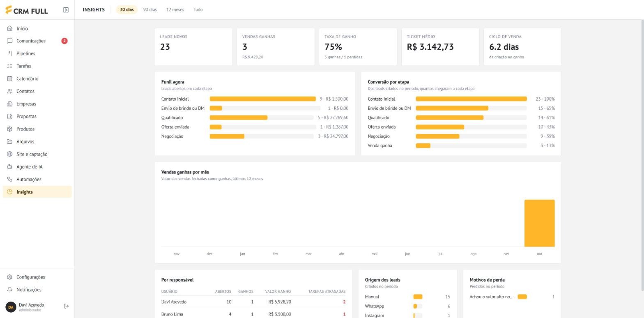Click the out bar in the monthly sales chart
This screenshot has width=644, height=318.
coord(539,223)
